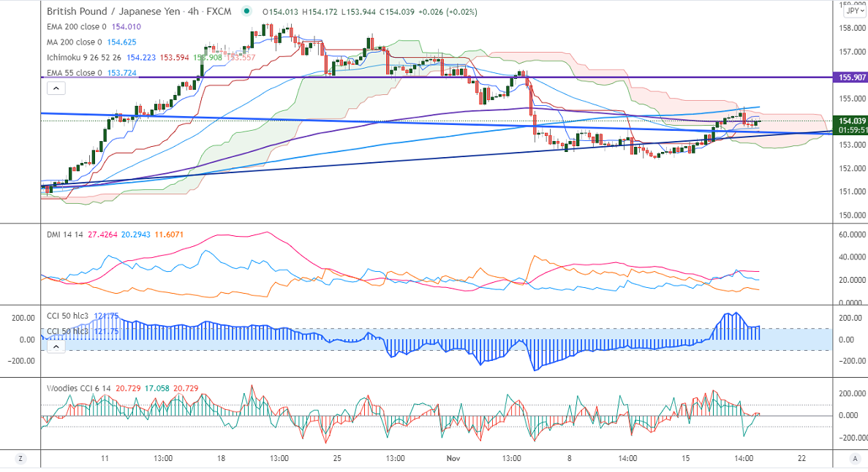Click the green market status dot
Image resolution: width=868 pixels, height=472 pixels.
click(247, 11)
